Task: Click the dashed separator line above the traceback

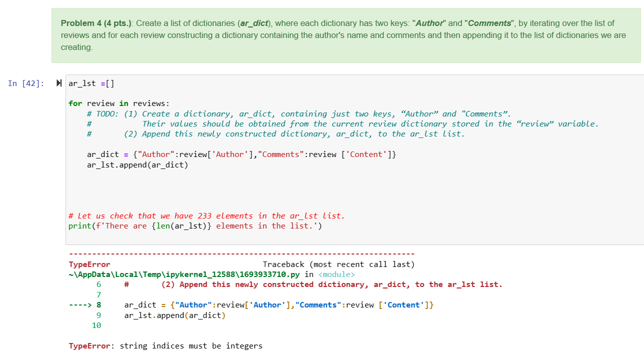Action: point(240,253)
